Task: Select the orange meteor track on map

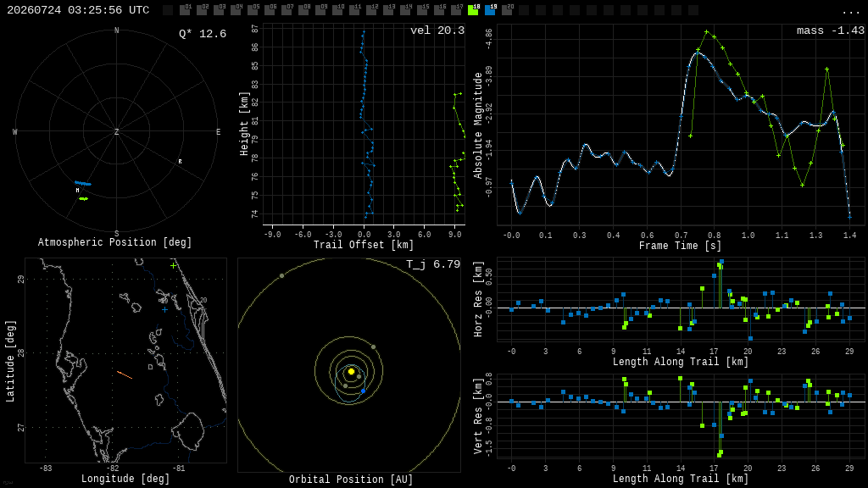Action: pos(125,375)
